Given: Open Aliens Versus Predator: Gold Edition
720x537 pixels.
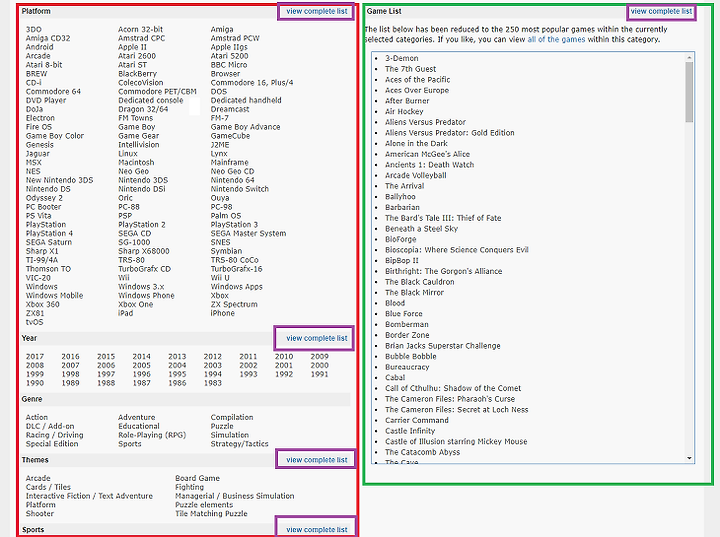Looking at the screenshot, I should [450, 133].
